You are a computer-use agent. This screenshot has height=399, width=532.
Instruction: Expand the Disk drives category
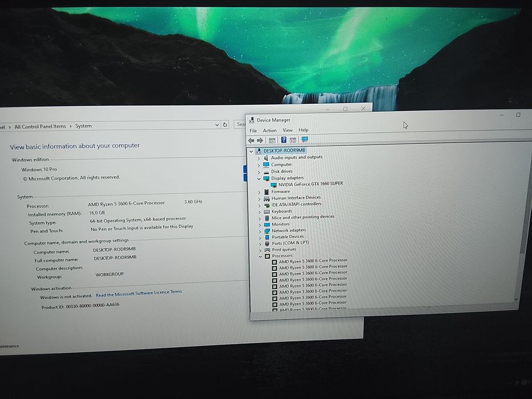point(259,172)
